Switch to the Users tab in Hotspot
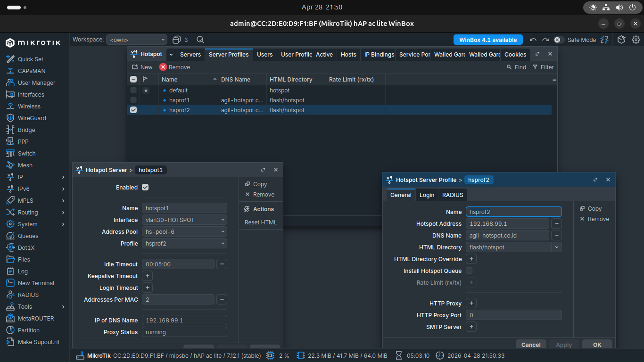This screenshot has width=644, height=362. pyautogui.click(x=265, y=55)
